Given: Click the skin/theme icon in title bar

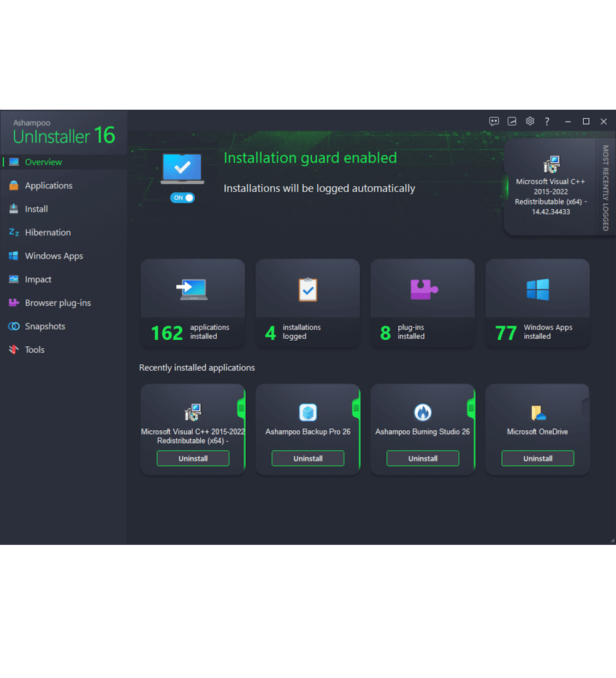Looking at the screenshot, I should click(x=512, y=121).
